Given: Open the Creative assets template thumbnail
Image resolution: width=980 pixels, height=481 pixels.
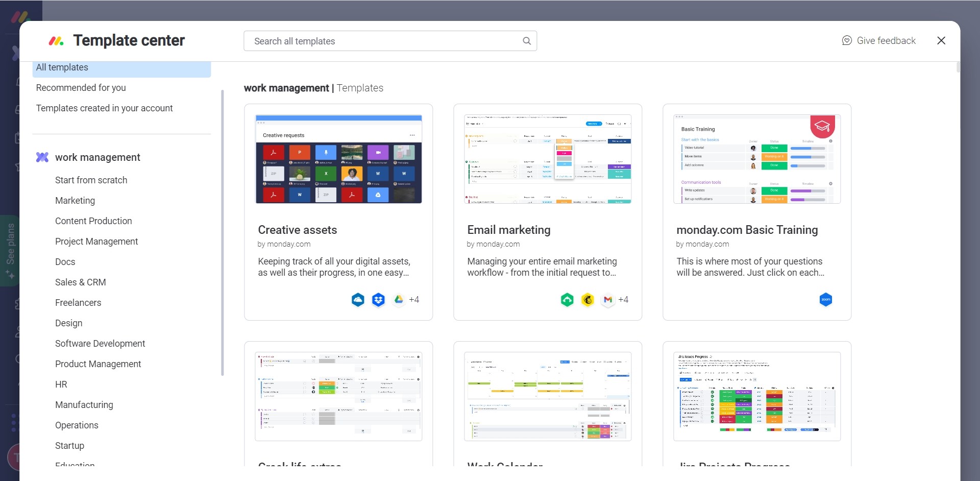Looking at the screenshot, I should click(338, 159).
